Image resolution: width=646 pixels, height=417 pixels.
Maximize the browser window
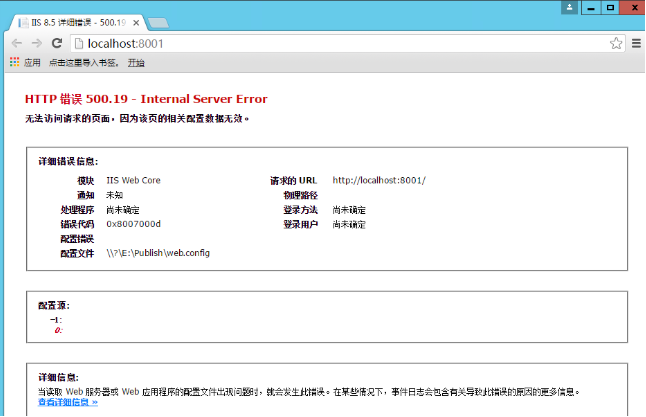[611, 7]
